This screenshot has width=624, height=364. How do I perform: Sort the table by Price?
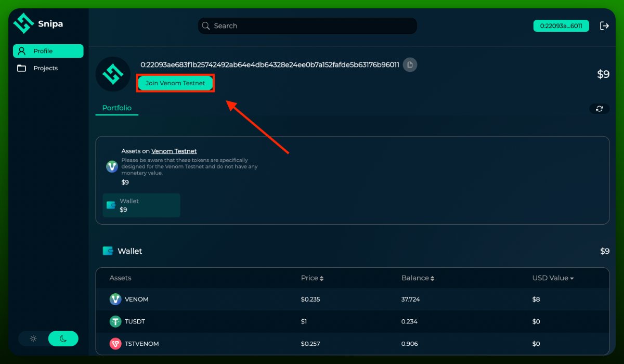point(312,278)
